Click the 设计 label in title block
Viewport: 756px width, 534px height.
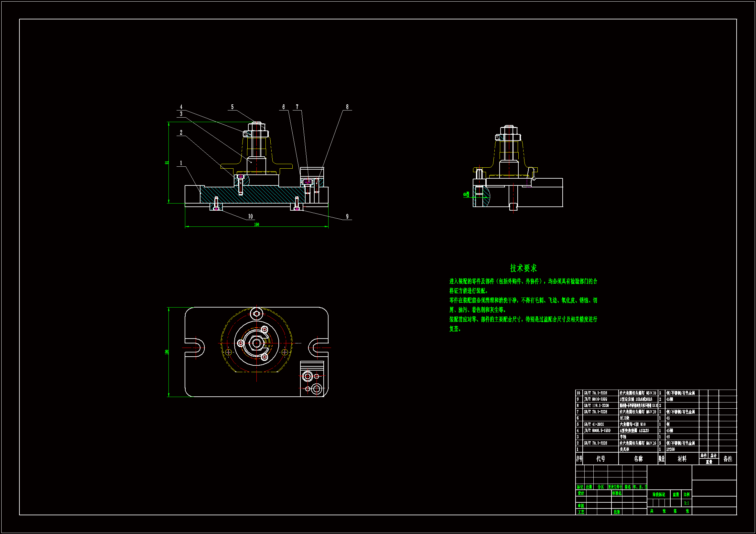click(581, 493)
